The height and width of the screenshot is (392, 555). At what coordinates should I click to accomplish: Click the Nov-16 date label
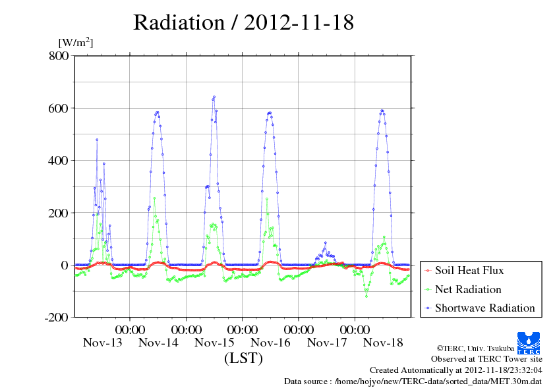pos(270,343)
